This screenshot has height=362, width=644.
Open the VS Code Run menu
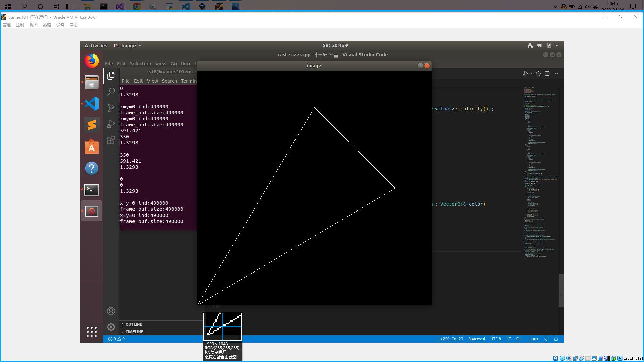[185, 64]
